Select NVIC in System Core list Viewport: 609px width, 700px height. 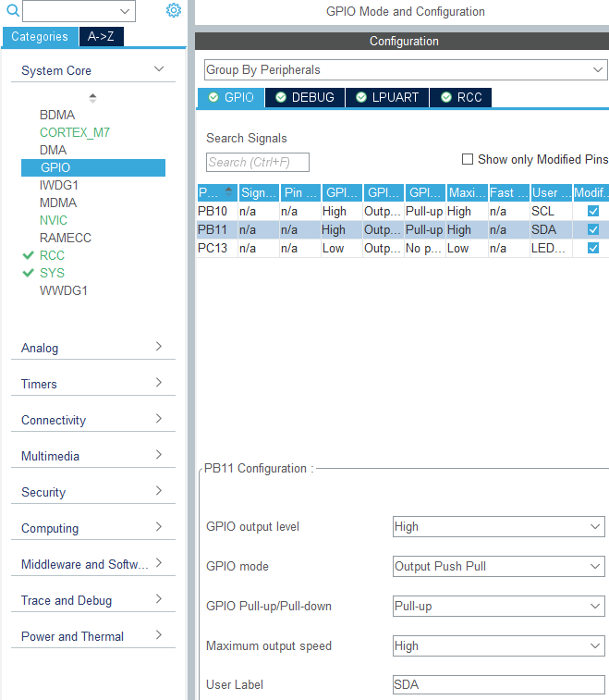click(x=54, y=220)
